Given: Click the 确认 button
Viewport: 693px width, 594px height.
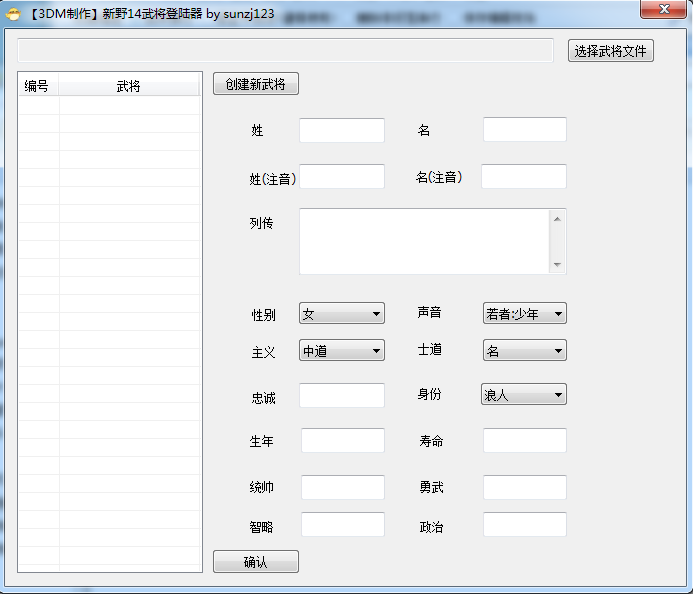Looking at the screenshot, I should (255, 562).
